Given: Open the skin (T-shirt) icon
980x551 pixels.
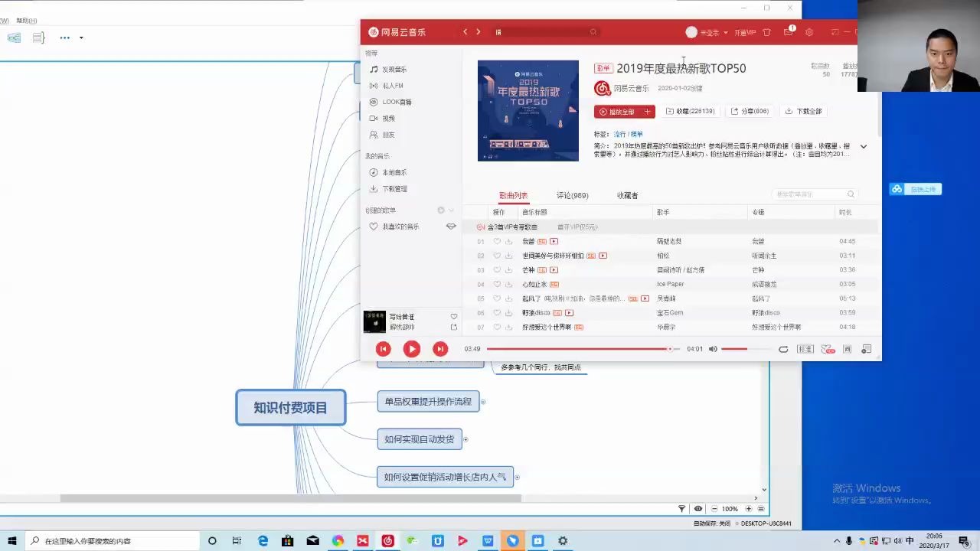Looking at the screenshot, I should pyautogui.click(x=766, y=32).
